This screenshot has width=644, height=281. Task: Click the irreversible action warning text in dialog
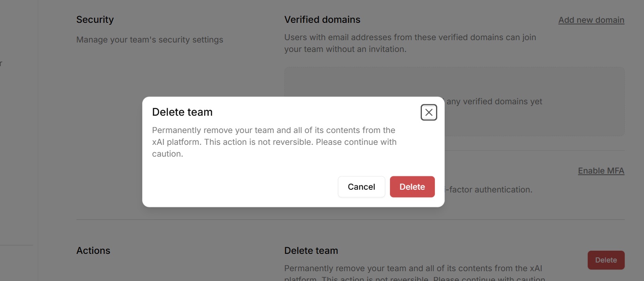tap(274, 142)
